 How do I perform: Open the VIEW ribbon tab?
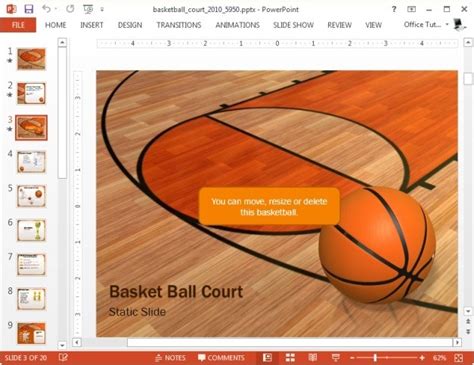(x=373, y=25)
